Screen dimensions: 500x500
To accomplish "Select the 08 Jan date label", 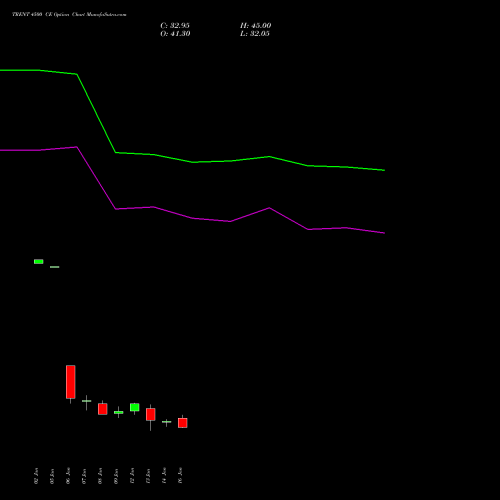I will (x=100, y=476).
